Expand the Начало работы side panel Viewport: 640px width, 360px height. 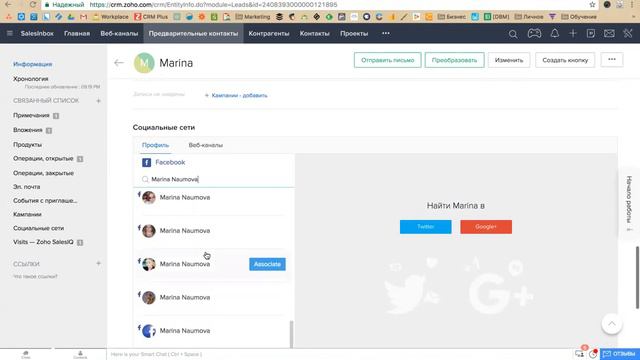point(629,203)
